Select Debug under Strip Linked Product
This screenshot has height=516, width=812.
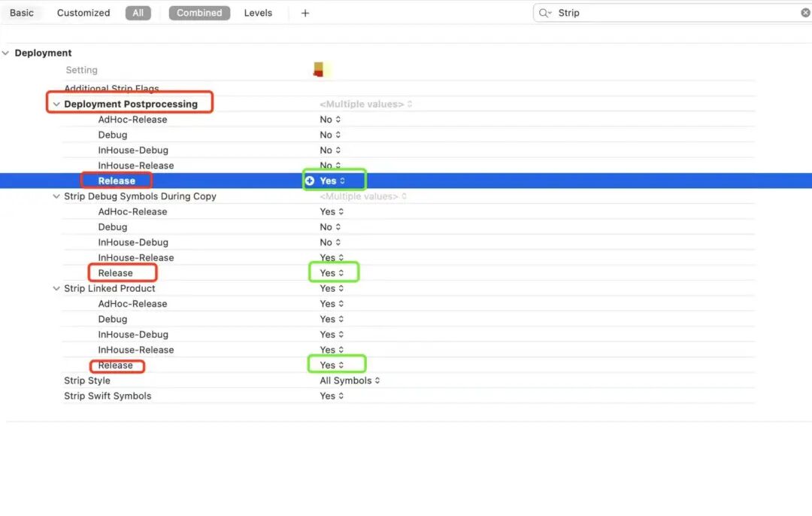point(112,319)
